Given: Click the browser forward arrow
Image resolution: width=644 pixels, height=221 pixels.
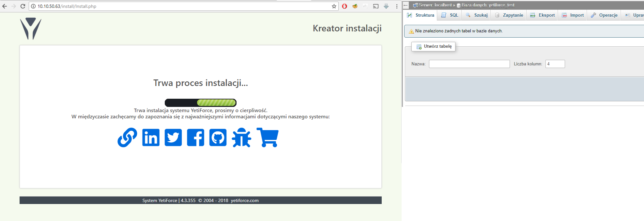Looking at the screenshot, I should [14, 6].
